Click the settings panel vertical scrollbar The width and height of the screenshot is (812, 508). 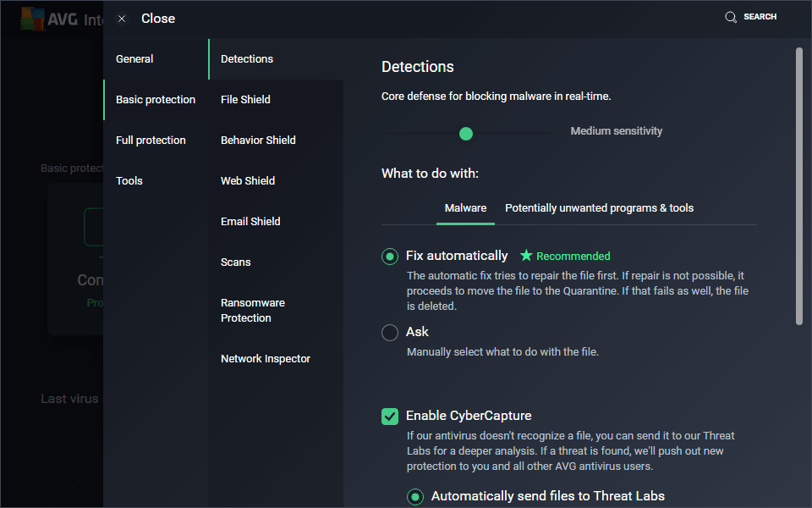799,186
